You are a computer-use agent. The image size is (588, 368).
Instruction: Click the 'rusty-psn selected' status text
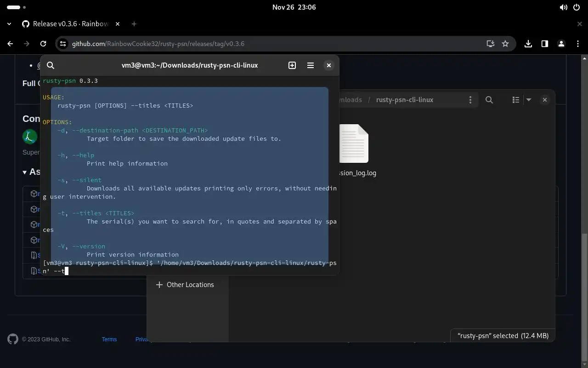coord(503,336)
